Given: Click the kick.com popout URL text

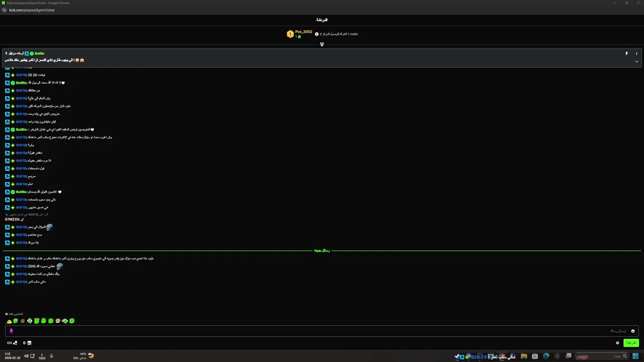Looking at the screenshot, I should click(32, 10).
